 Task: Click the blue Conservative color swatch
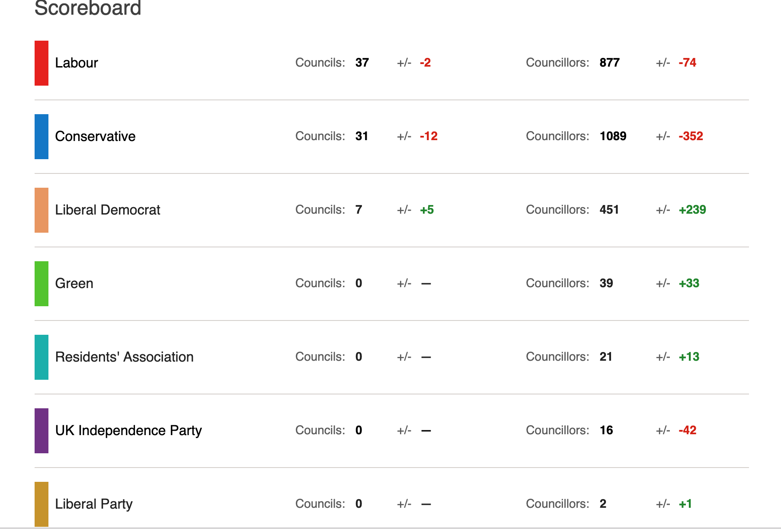42,137
